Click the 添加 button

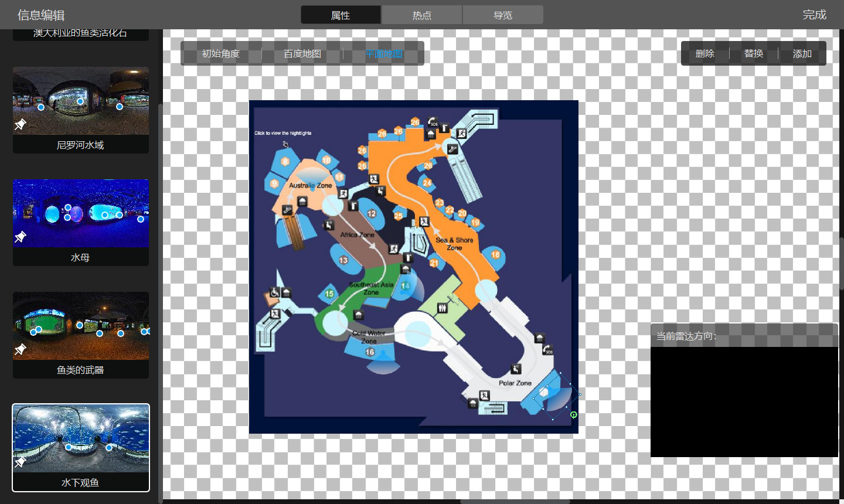(x=802, y=54)
